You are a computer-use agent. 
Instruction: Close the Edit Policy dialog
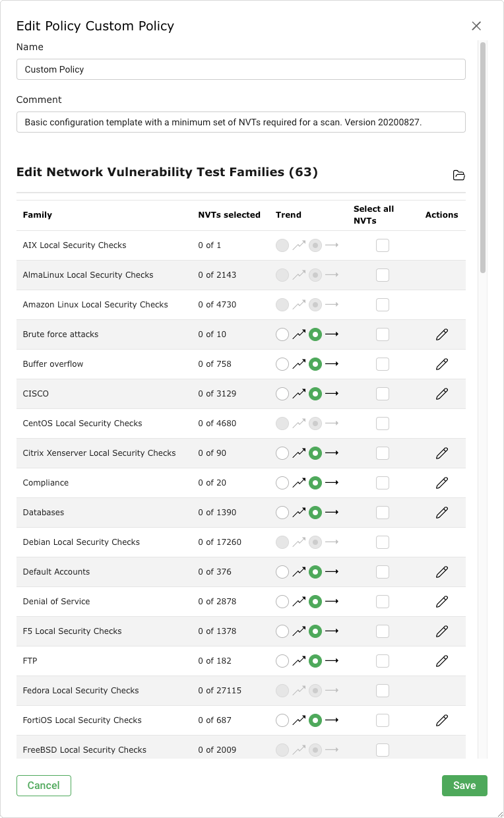coord(476,26)
